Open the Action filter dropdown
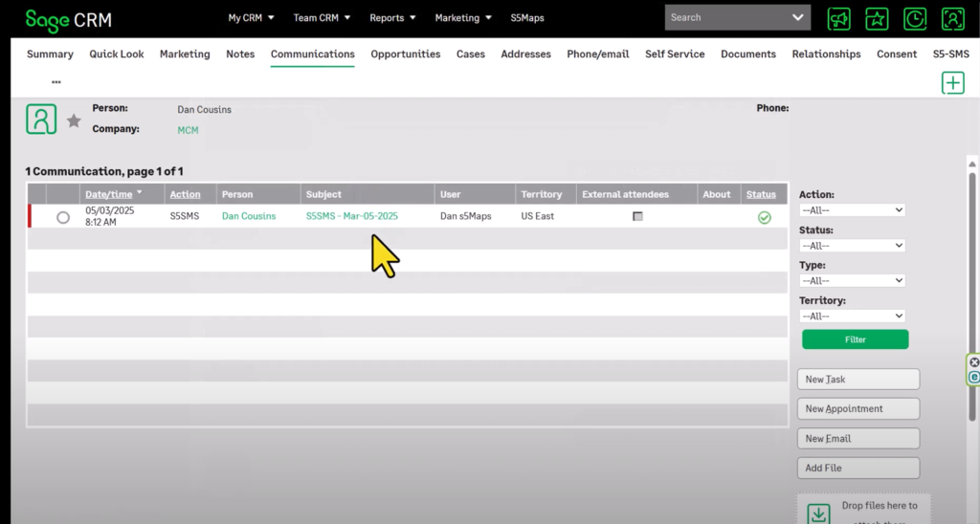 coord(852,210)
